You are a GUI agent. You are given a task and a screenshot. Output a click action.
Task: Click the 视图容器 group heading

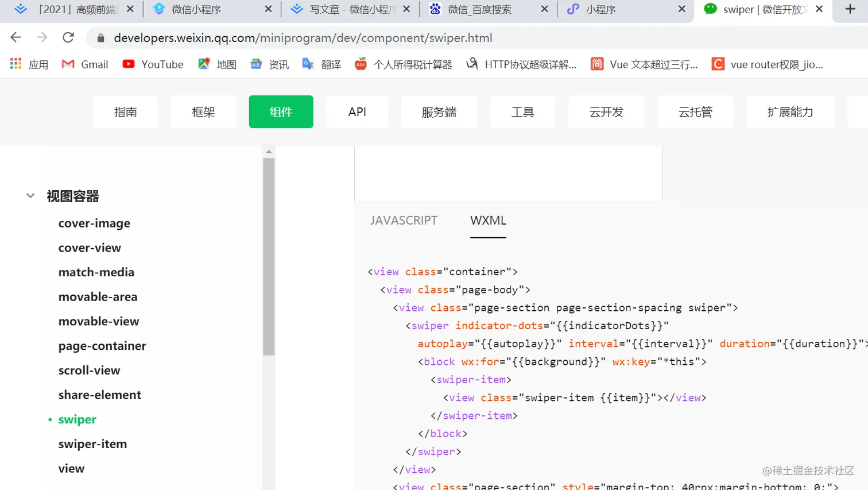(x=73, y=196)
